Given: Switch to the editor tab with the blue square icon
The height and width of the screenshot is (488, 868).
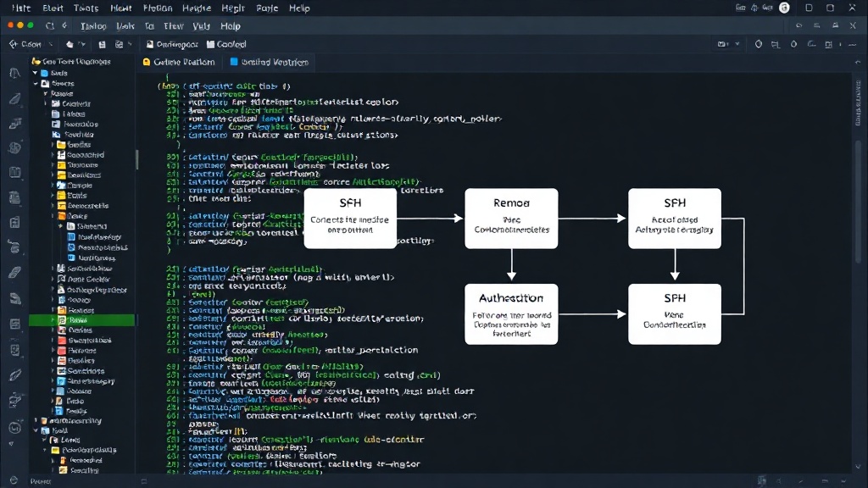Looking at the screenshot, I should click(x=269, y=62).
